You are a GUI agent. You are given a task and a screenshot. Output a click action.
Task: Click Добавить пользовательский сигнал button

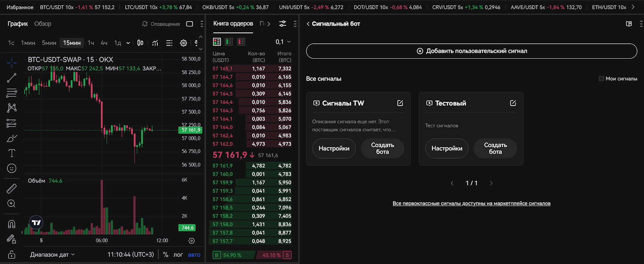coord(471,51)
